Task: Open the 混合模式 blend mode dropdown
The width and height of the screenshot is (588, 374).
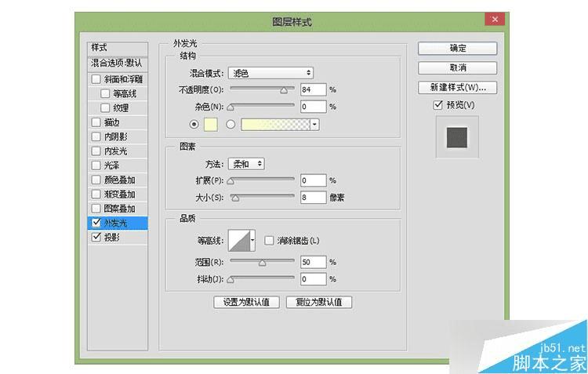Action: (270, 73)
